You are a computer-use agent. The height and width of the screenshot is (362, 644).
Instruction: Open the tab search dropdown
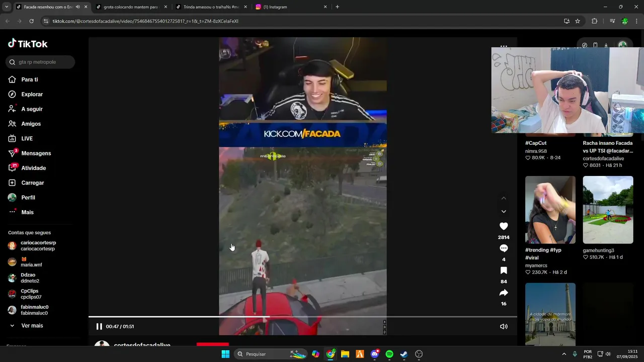pos(6,7)
